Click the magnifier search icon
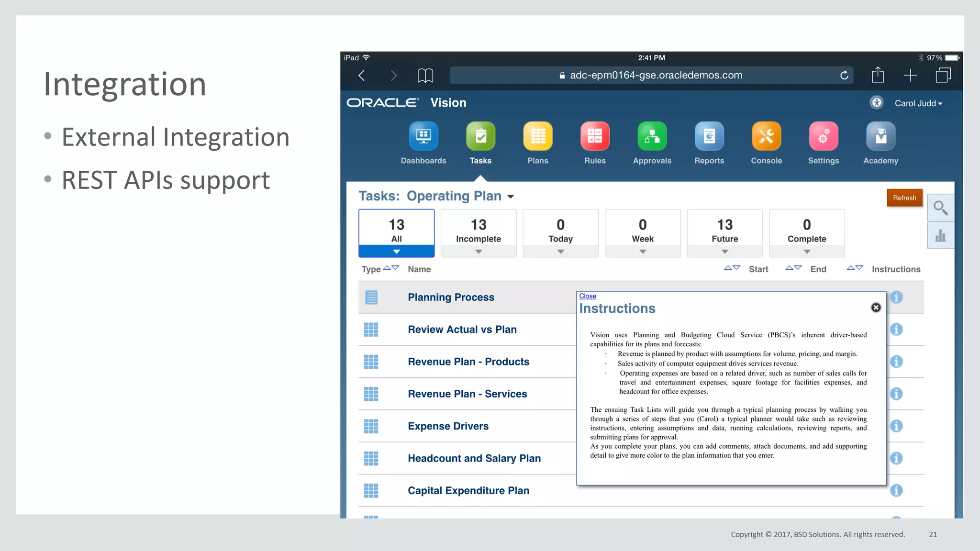This screenshot has height=551, width=980. coord(940,208)
